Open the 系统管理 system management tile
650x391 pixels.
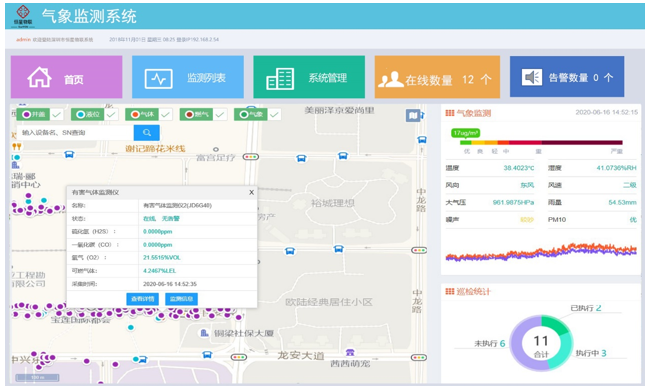(x=309, y=77)
